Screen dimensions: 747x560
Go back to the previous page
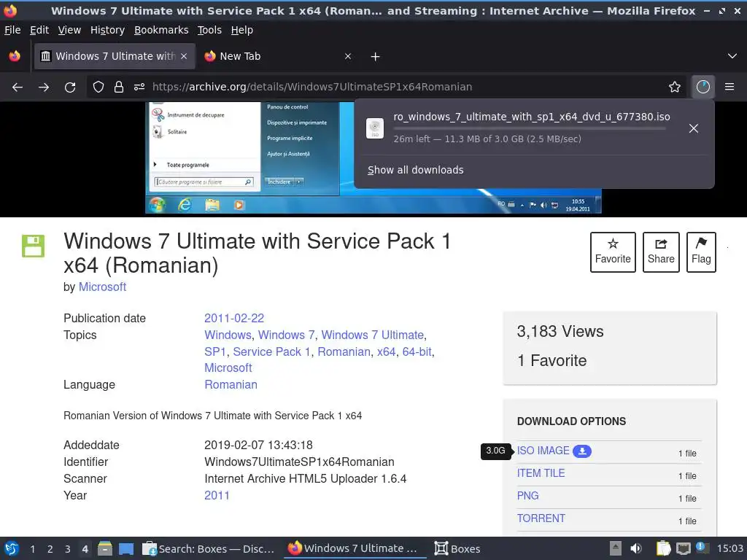coord(18,87)
